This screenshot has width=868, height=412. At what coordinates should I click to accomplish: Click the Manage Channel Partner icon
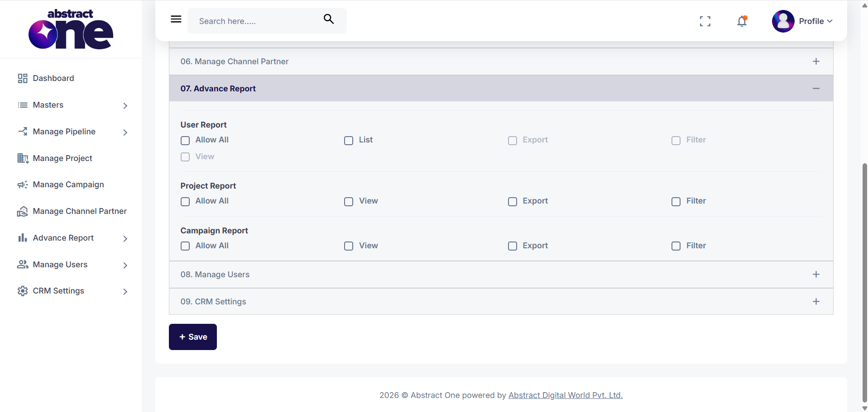click(x=23, y=211)
